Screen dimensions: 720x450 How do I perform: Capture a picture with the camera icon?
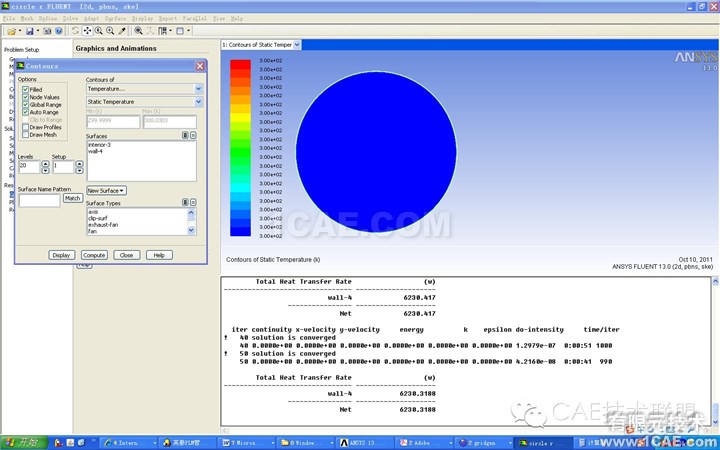coord(47,31)
